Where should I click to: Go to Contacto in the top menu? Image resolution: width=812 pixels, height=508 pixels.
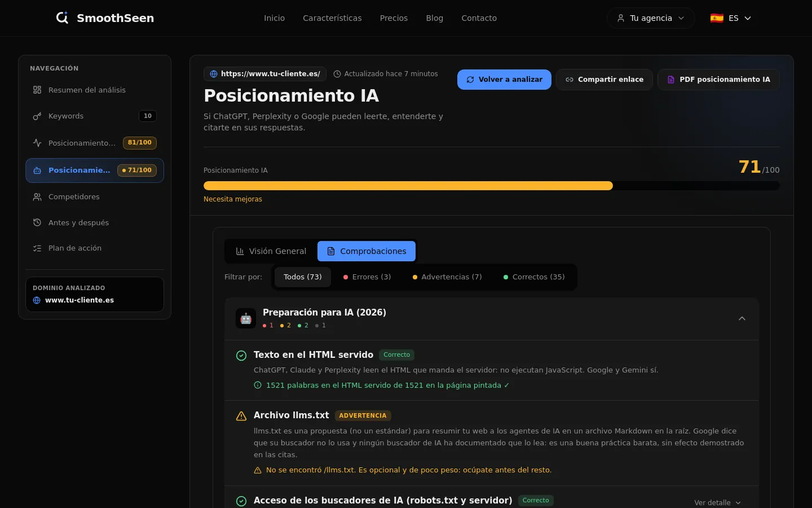point(479,18)
